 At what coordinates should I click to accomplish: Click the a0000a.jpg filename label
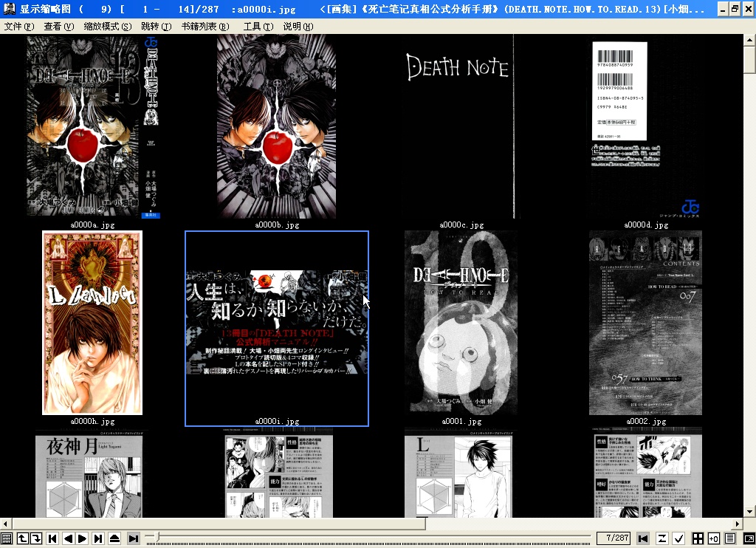pyautogui.click(x=92, y=225)
